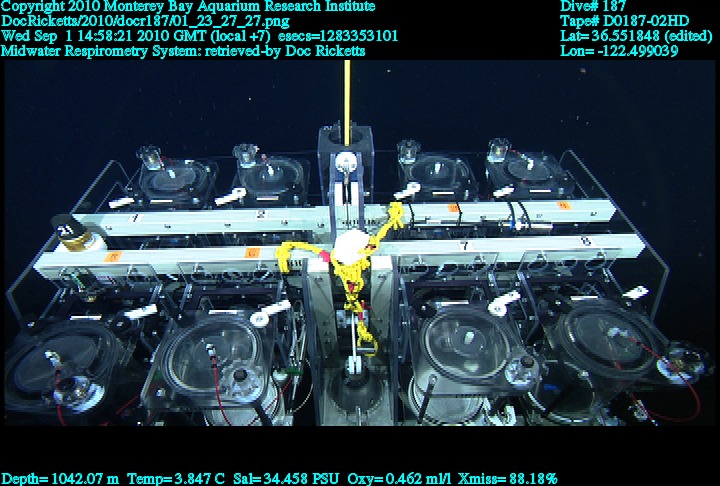Image resolution: width=720 pixels, height=486 pixels.
Task: Select the Xmiss=88.18% reading
Action: coord(508,479)
